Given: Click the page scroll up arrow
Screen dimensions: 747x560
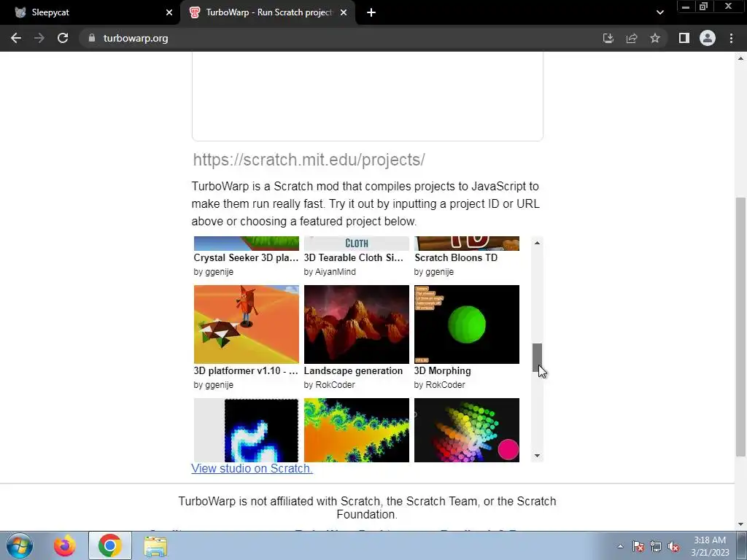Looking at the screenshot, I should [x=741, y=58].
